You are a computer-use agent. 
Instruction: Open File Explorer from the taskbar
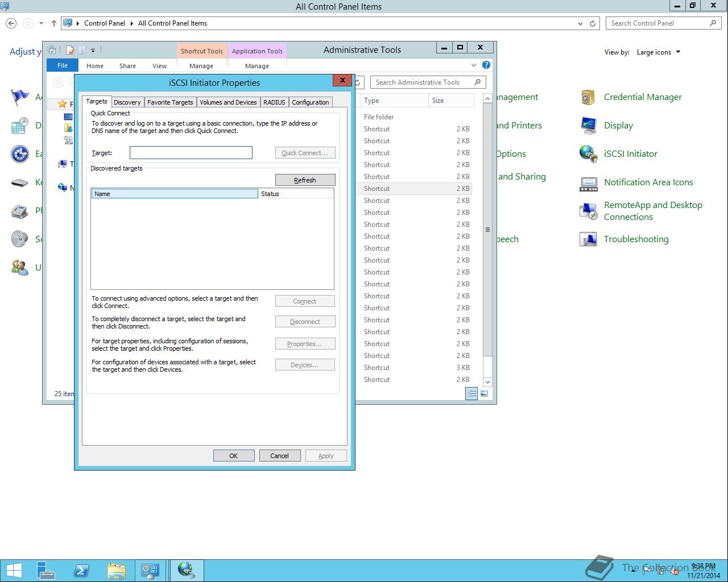(x=116, y=570)
